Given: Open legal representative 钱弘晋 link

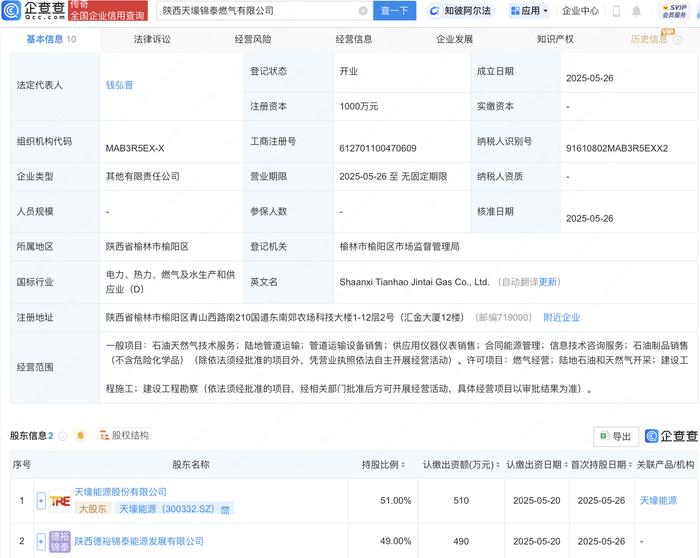Looking at the screenshot, I should pos(119,85).
